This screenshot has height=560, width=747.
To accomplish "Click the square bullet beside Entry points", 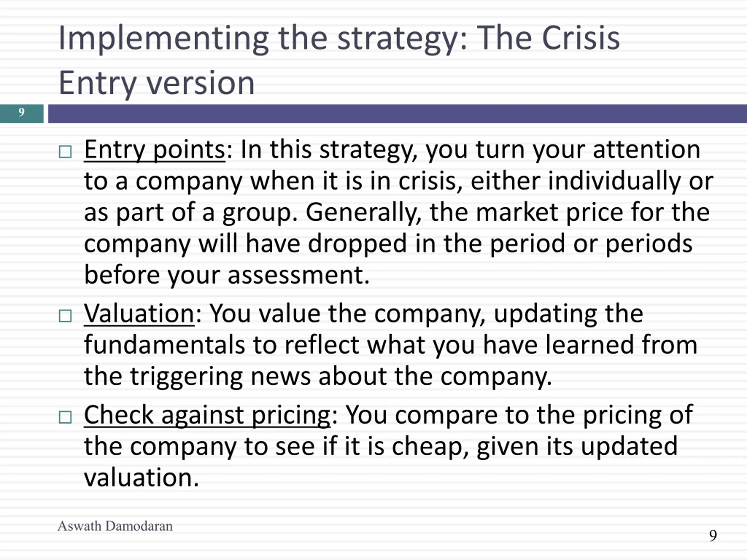I will [65, 152].
